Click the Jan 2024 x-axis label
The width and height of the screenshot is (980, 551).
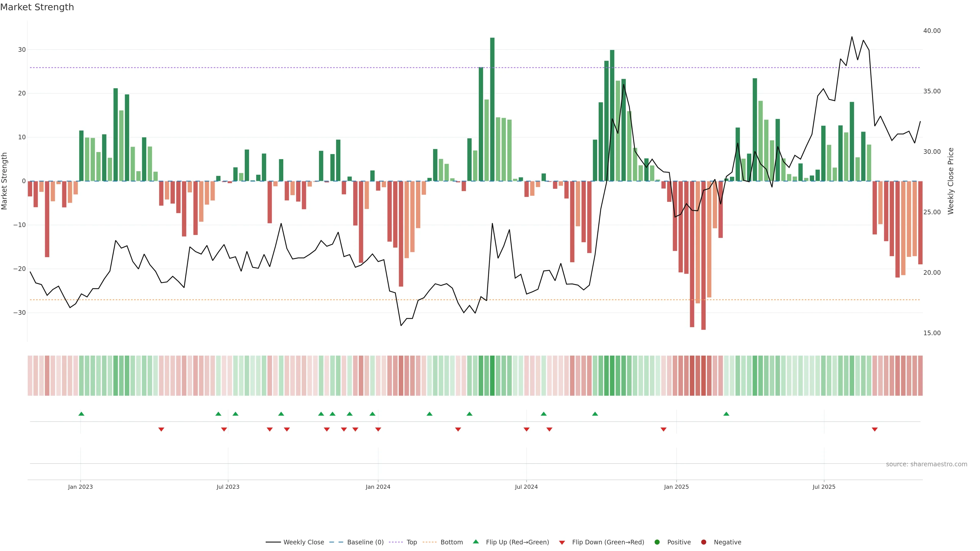coord(378,487)
